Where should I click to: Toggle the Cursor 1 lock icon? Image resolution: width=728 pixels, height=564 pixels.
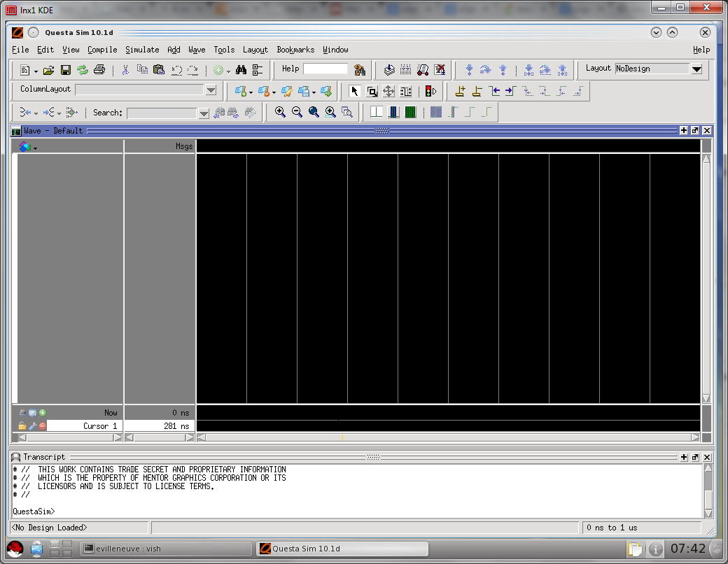(x=22, y=425)
